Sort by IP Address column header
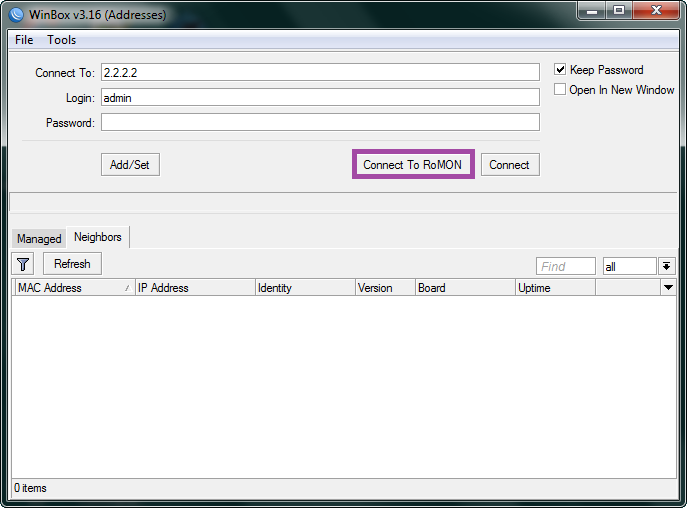Screen dimensions: 687x508 tap(195, 288)
